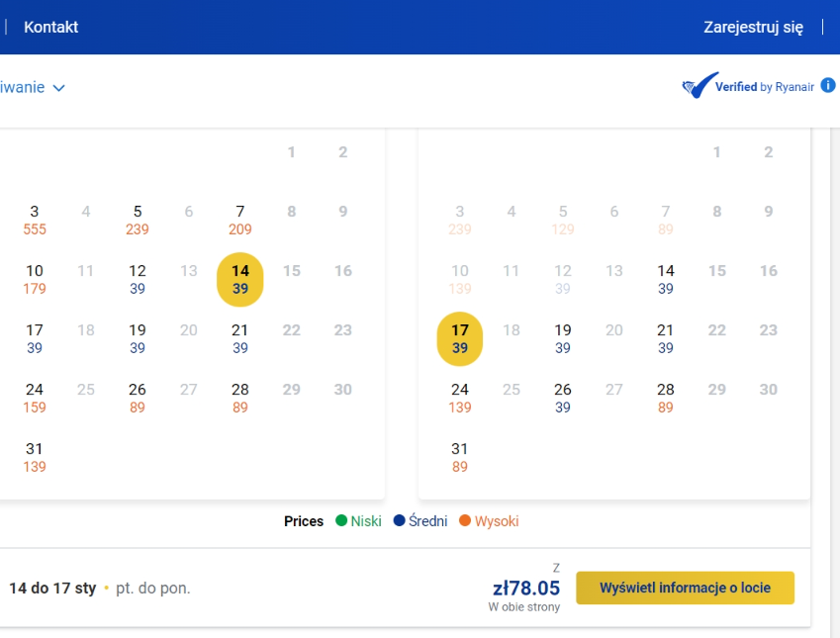
Task: Click the green Niski price swatch
Action: pyautogui.click(x=341, y=520)
